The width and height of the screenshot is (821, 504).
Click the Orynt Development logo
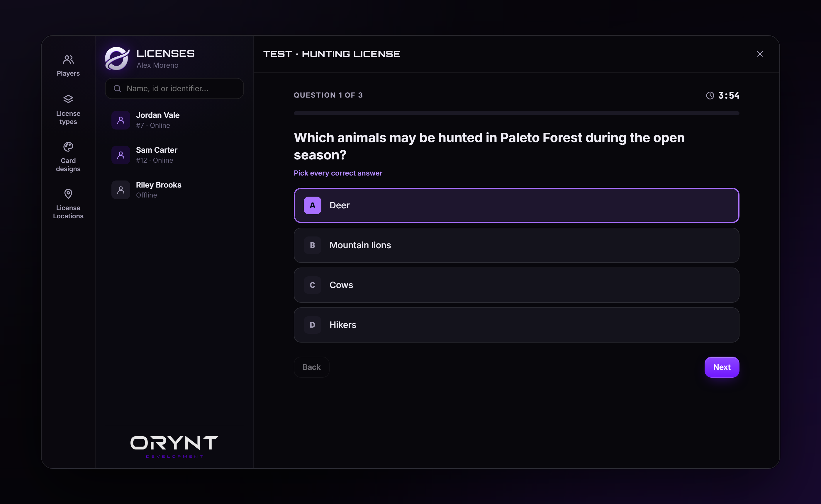pyautogui.click(x=174, y=447)
